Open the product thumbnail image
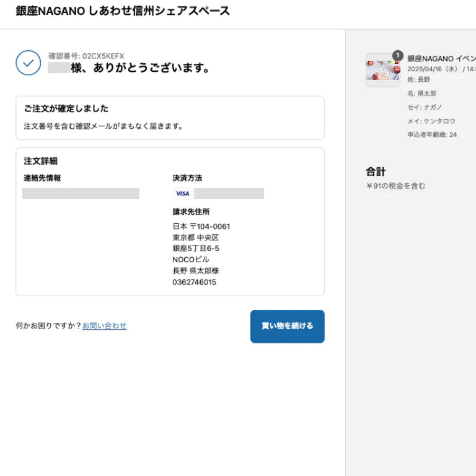The width and height of the screenshot is (476, 476). (x=382, y=71)
